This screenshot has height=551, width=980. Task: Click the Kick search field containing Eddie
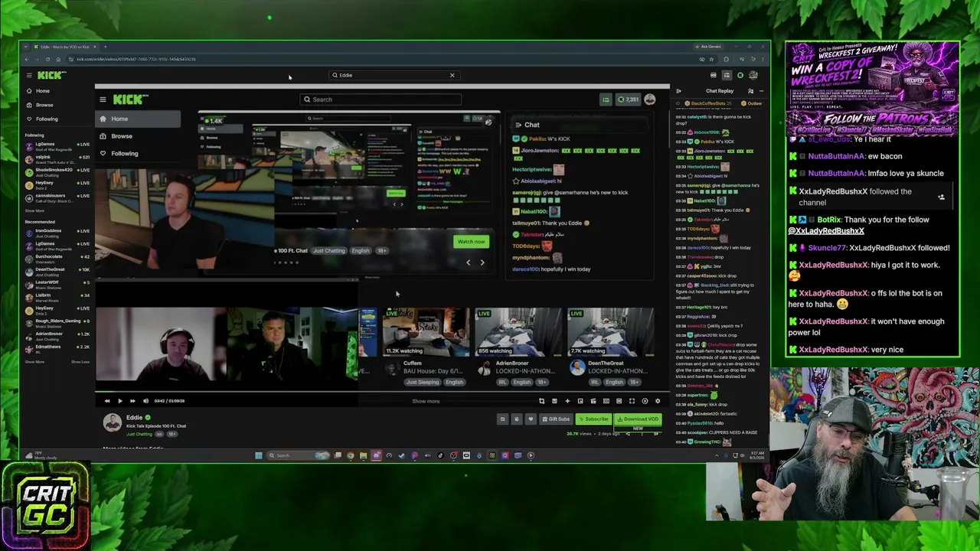tap(393, 75)
